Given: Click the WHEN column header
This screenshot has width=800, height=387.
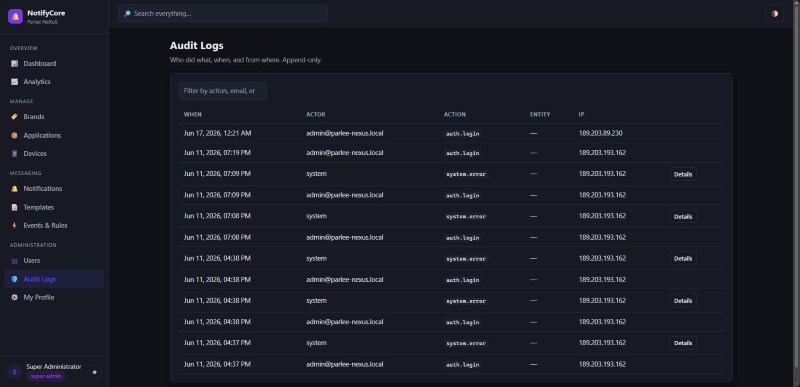Looking at the screenshot, I should pos(193,115).
